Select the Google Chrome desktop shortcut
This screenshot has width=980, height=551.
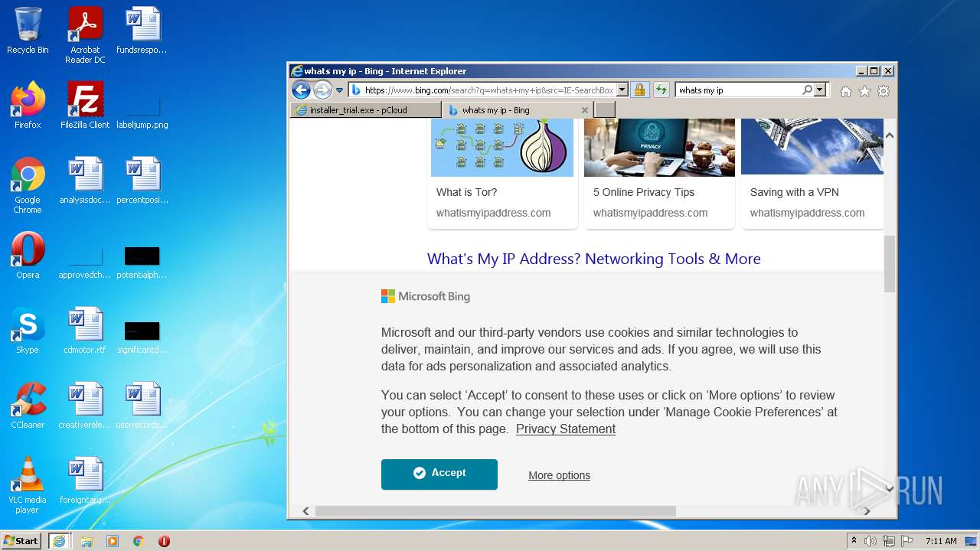coord(28,185)
